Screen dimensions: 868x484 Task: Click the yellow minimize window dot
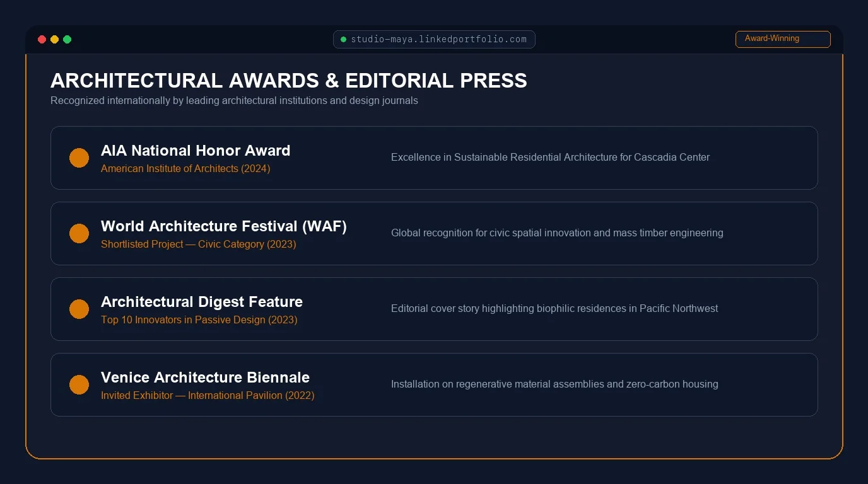54,39
